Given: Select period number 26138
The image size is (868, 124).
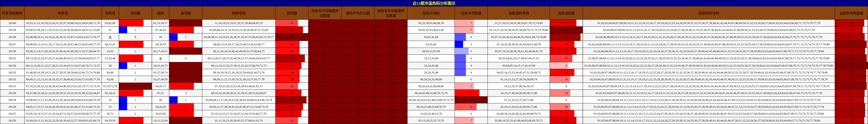Looking at the screenshot, I should pos(12,37).
